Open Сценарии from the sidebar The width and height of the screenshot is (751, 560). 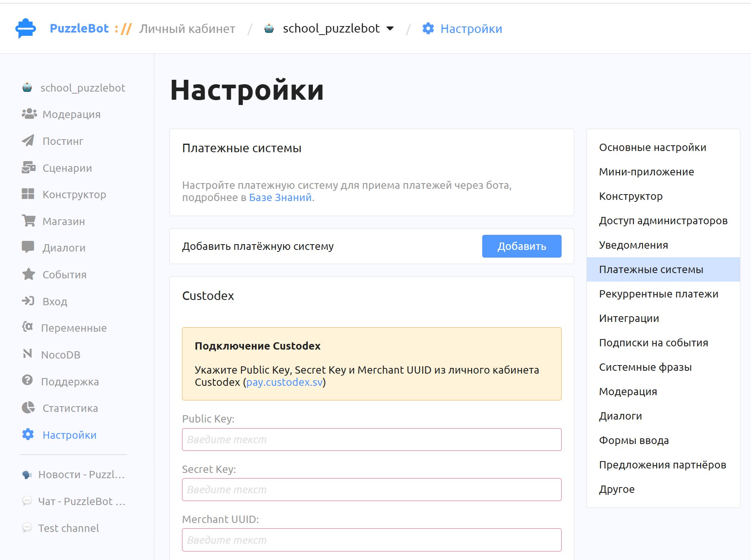pos(67,168)
